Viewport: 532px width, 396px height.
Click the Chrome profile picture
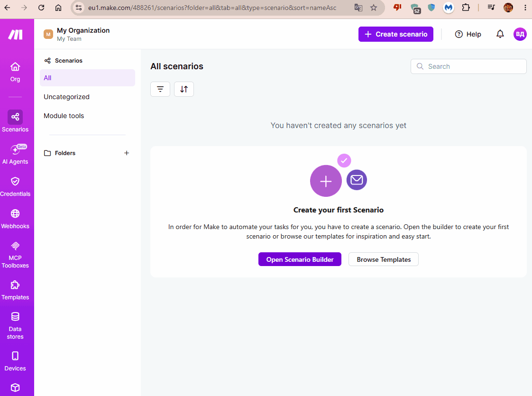pos(508,8)
